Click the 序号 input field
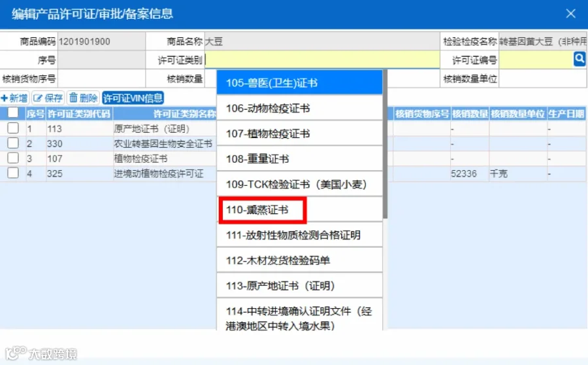588x365 pixels. tap(102, 60)
